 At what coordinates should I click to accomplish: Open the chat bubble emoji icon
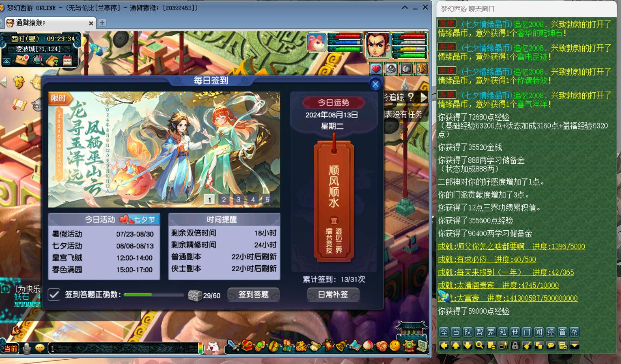pyautogui.click(x=40, y=348)
